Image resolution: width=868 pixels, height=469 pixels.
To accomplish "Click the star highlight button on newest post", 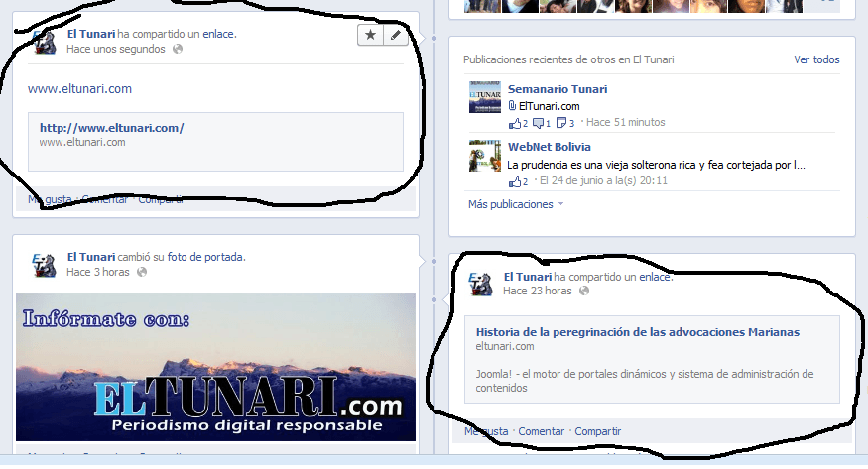I will point(370,35).
